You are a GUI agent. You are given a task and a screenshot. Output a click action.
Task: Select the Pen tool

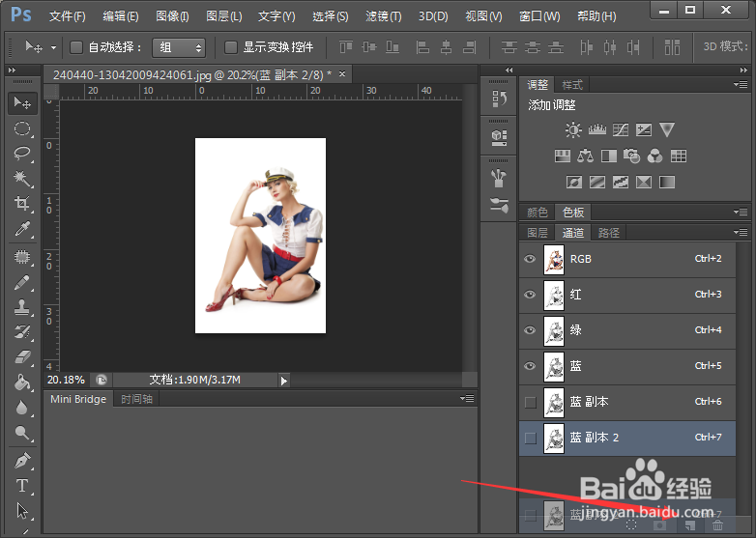coord(22,461)
